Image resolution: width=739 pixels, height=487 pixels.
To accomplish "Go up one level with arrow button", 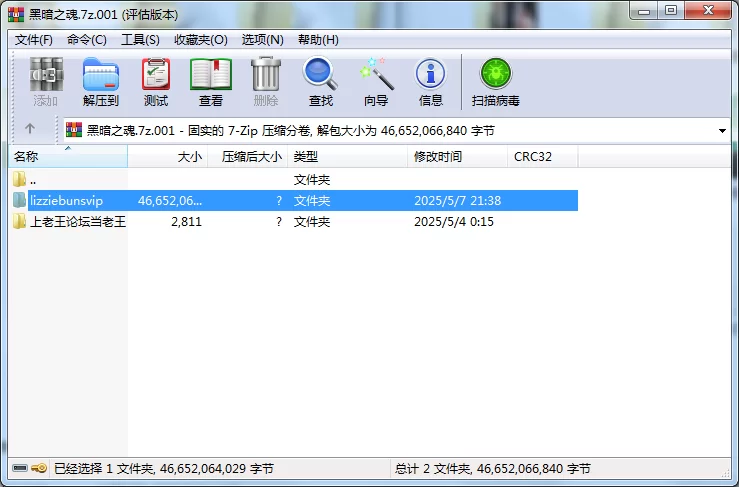I will coord(30,129).
